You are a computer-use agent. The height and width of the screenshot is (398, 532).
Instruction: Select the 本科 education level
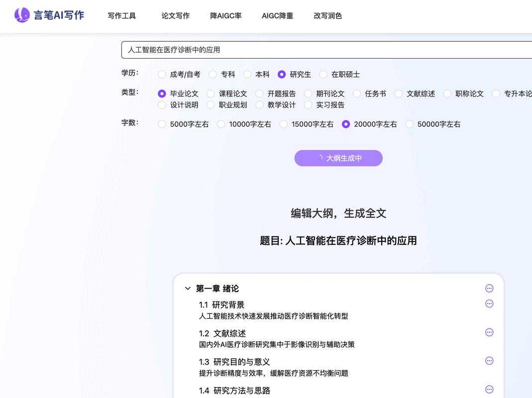(x=247, y=75)
